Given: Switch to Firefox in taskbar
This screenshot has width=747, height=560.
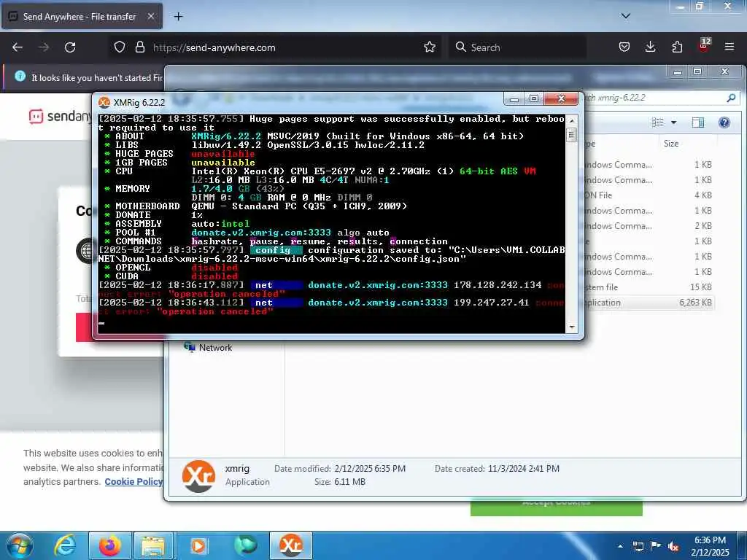Looking at the screenshot, I should point(109,545).
